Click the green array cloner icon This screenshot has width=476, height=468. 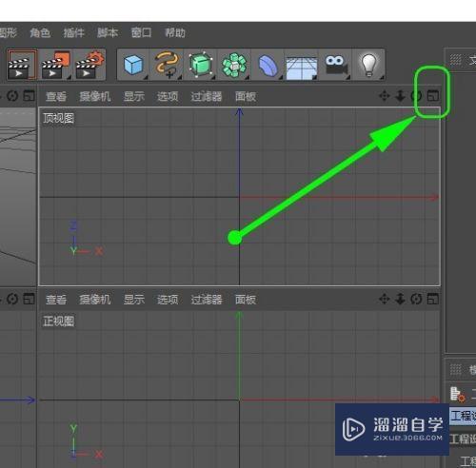point(234,65)
